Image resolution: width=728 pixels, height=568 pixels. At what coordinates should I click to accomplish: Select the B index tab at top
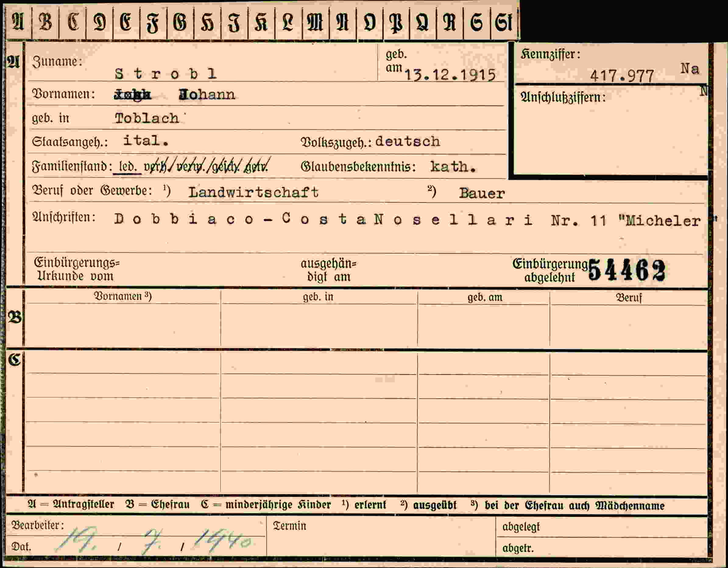point(45,23)
